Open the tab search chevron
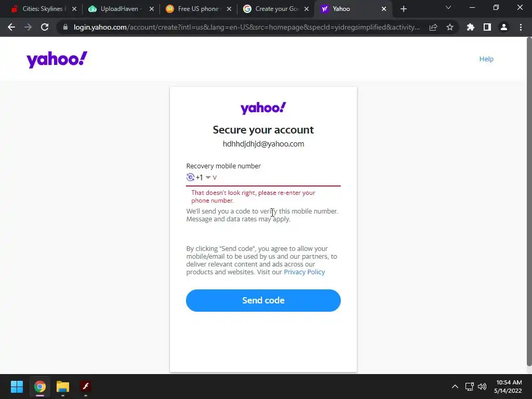The image size is (532, 399). [x=448, y=7]
